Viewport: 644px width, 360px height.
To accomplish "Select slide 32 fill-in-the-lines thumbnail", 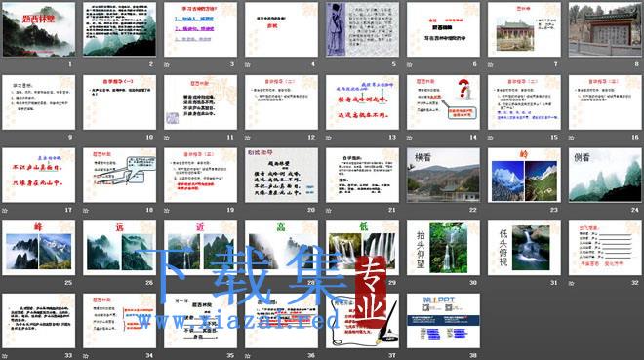I will [x=605, y=248].
